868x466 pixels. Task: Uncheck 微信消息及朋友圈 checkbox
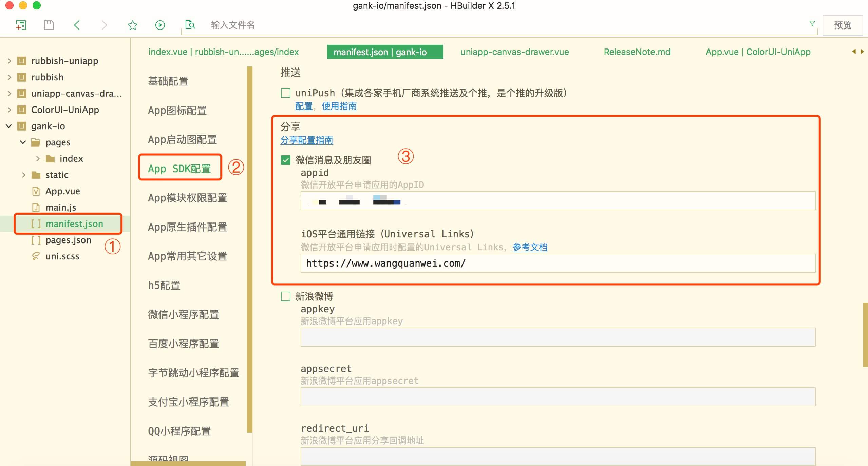click(286, 160)
